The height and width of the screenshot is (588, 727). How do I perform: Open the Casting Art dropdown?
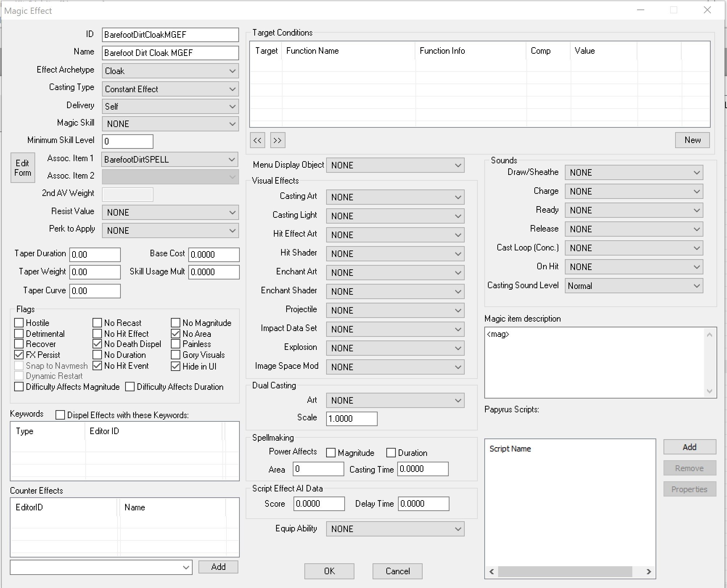click(395, 197)
